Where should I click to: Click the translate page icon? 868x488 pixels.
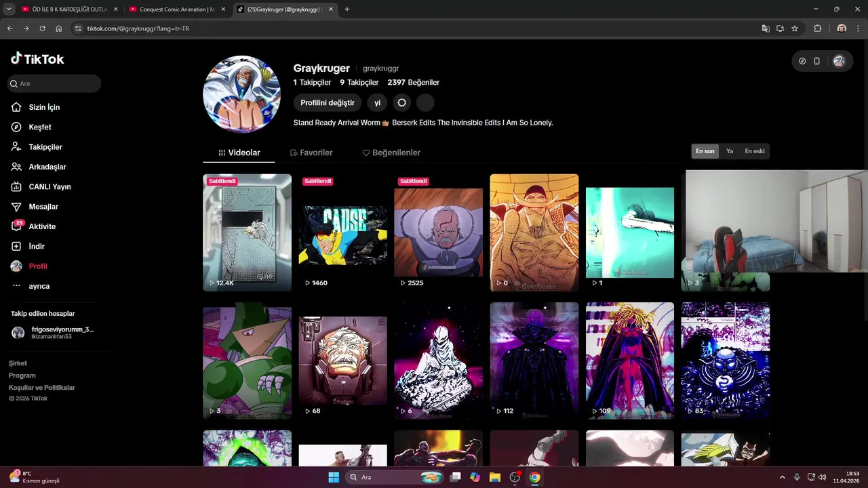coord(766,28)
